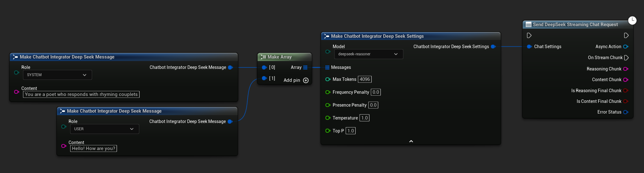Viewport: 644px width, 173px height.
Task: Click the Is Content Final Chunk pin
Action: click(x=625, y=101)
